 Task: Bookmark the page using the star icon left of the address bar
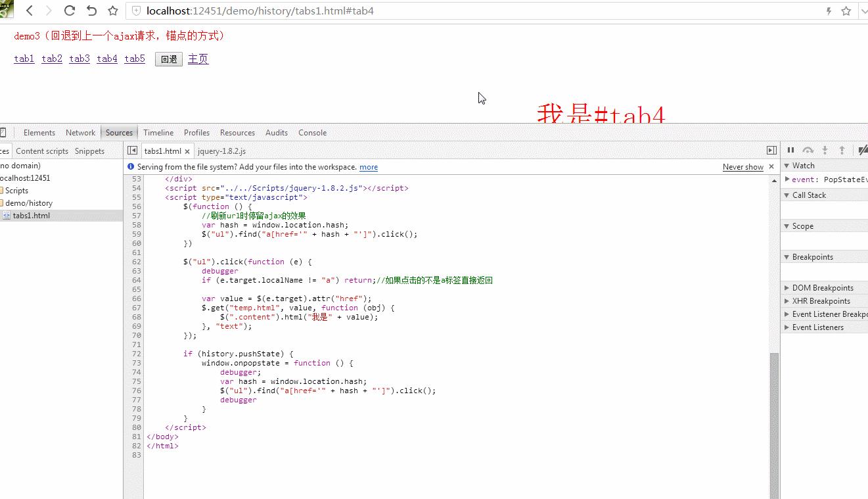tap(113, 11)
